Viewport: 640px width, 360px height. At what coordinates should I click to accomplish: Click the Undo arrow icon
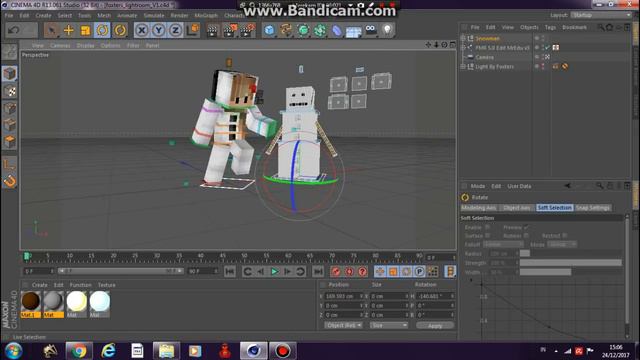14,30
